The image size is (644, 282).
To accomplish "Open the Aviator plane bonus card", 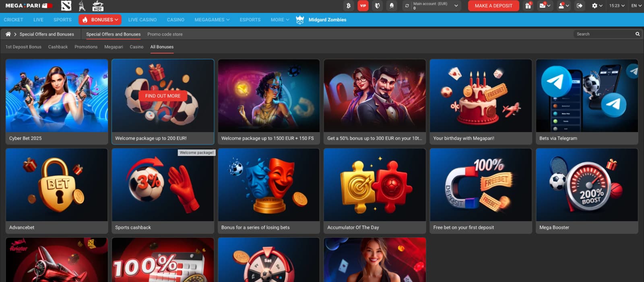I will [57, 260].
